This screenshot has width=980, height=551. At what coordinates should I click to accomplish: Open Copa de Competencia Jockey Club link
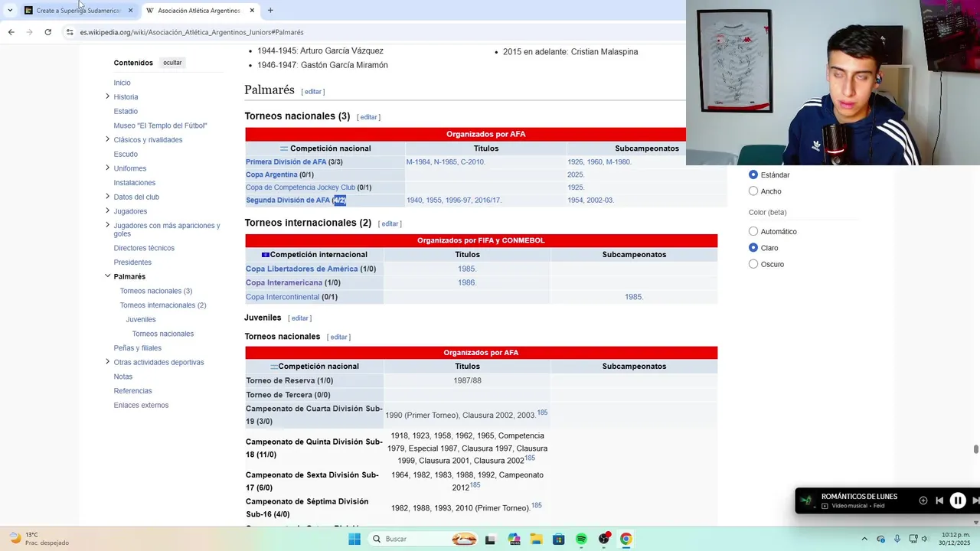[x=300, y=187]
